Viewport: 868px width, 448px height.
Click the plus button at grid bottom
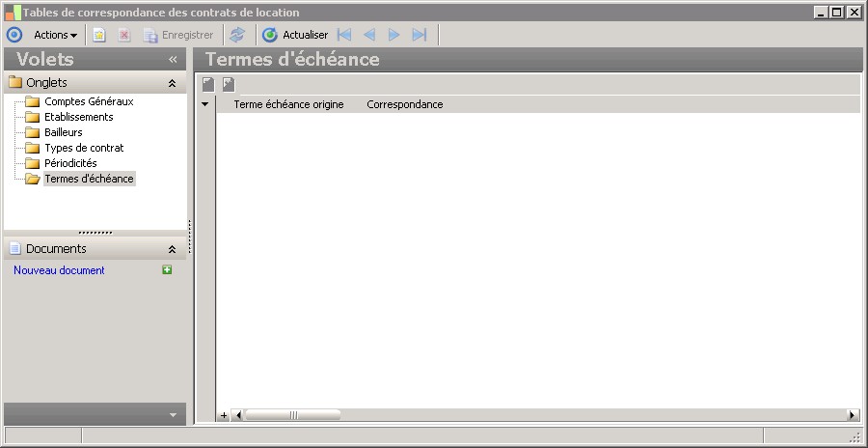pos(224,415)
